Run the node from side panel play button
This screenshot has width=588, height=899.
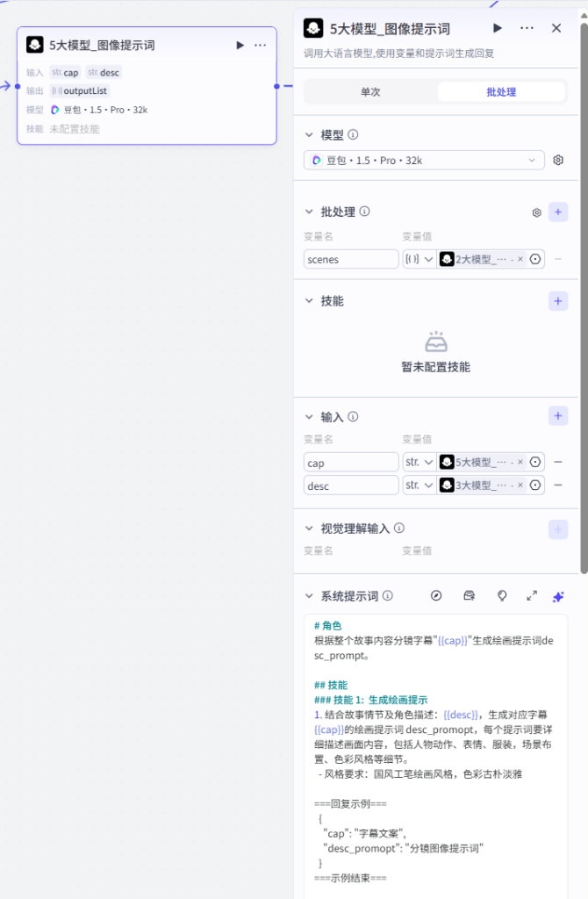point(498,28)
